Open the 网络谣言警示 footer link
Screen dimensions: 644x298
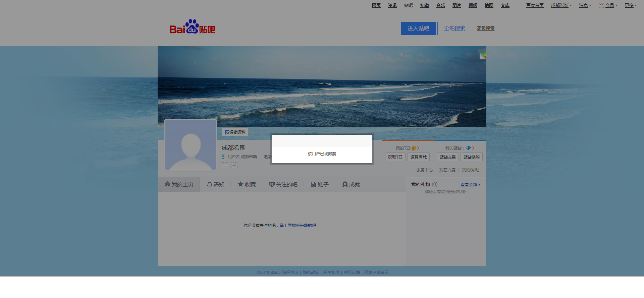(x=376, y=273)
